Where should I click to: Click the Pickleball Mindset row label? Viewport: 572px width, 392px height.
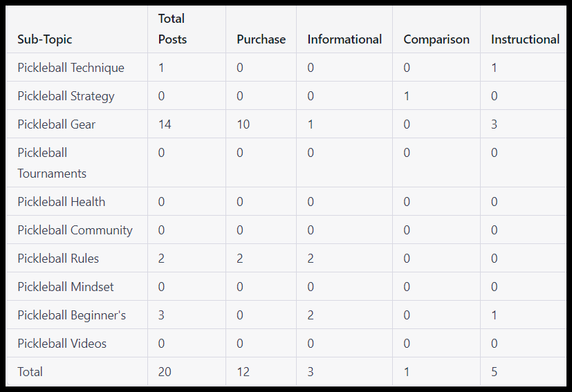point(66,287)
